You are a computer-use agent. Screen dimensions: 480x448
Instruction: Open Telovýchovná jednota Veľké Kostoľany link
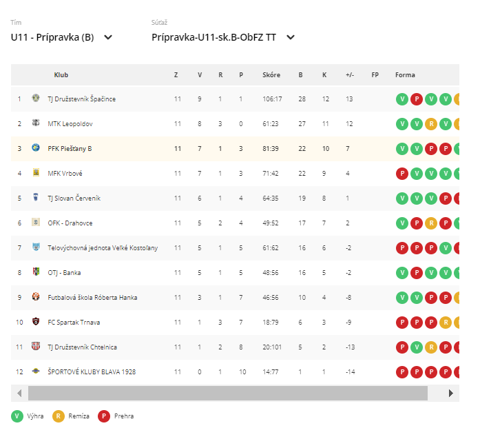coord(103,247)
